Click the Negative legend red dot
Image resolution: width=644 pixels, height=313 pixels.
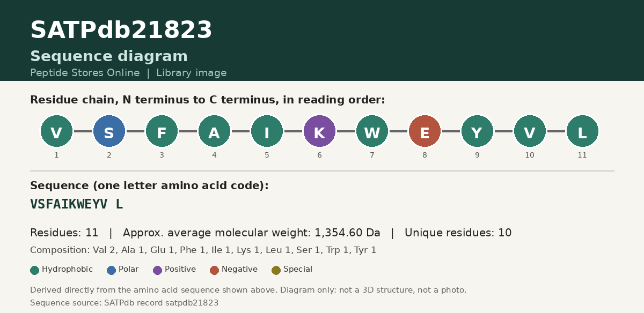point(215,270)
